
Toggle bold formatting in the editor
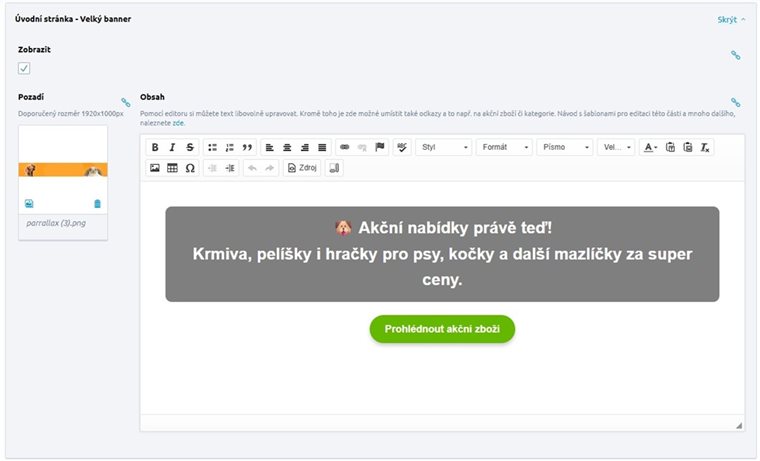155,148
